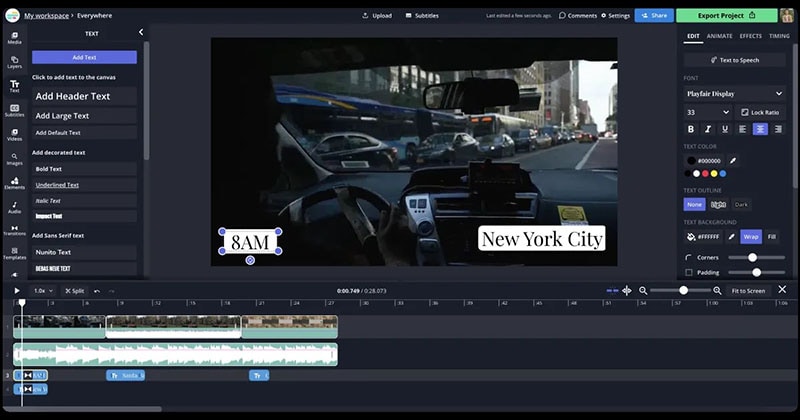800x420 pixels.
Task: Select the New York City text on canvas
Action: [542, 238]
